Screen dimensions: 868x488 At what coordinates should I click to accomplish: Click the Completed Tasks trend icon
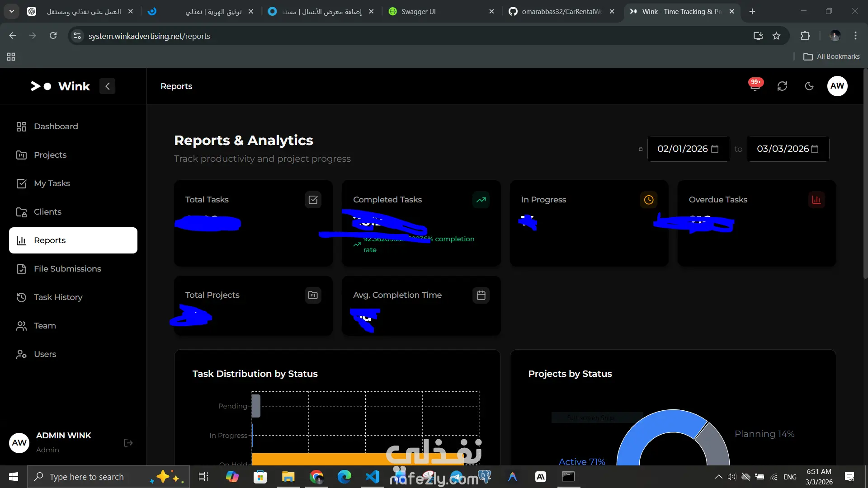coord(481,200)
